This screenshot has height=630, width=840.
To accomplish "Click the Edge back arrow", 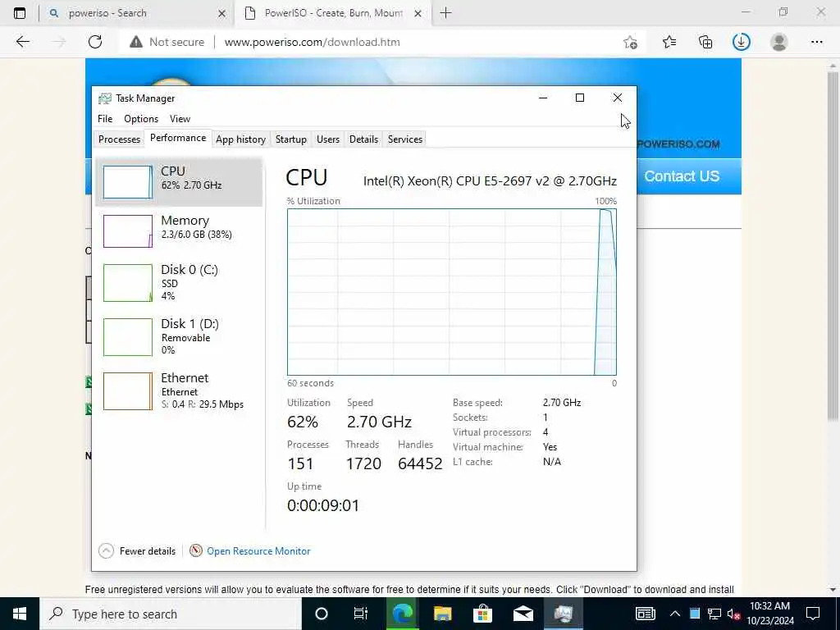I will (x=22, y=42).
